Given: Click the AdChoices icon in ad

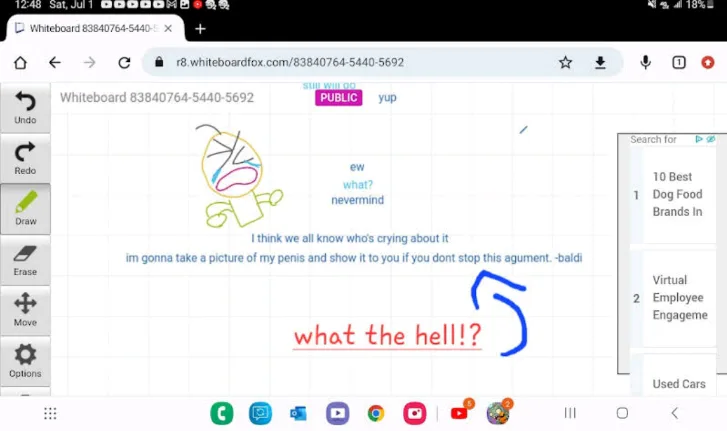Looking at the screenshot, I should 699,139.
